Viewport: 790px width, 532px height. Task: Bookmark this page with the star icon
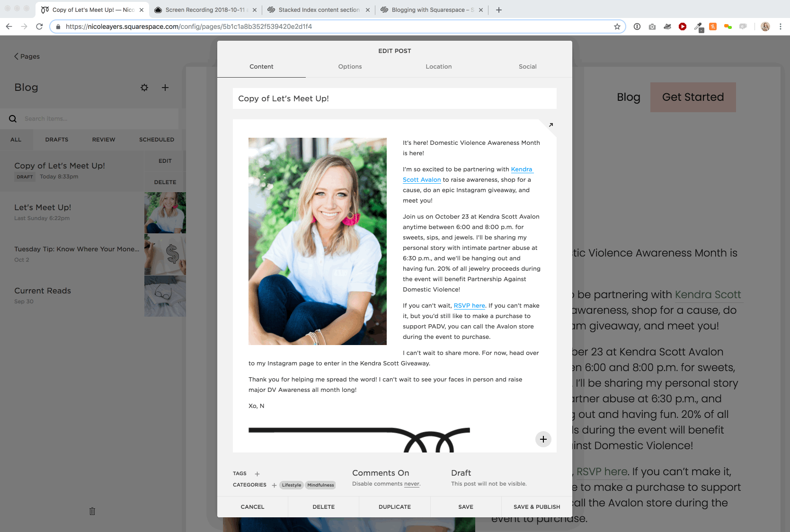[617, 27]
